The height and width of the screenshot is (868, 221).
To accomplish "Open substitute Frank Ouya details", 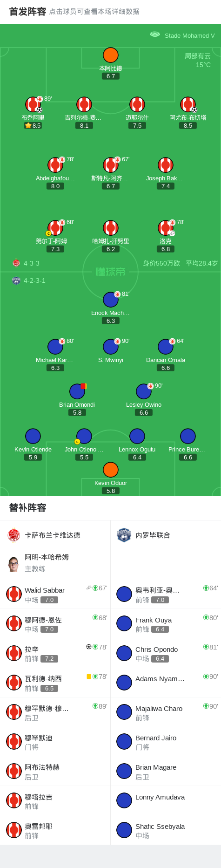I will coord(166,624).
